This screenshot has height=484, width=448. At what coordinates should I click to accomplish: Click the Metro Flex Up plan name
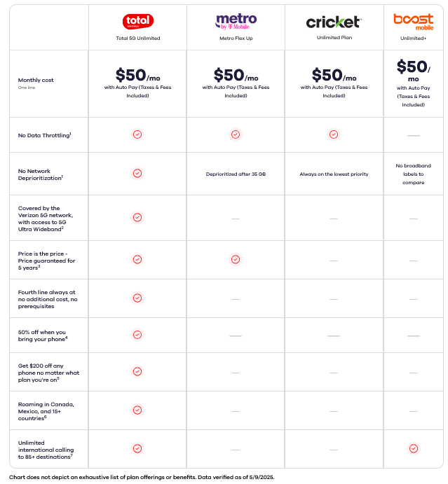pyautogui.click(x=236, y=39)
